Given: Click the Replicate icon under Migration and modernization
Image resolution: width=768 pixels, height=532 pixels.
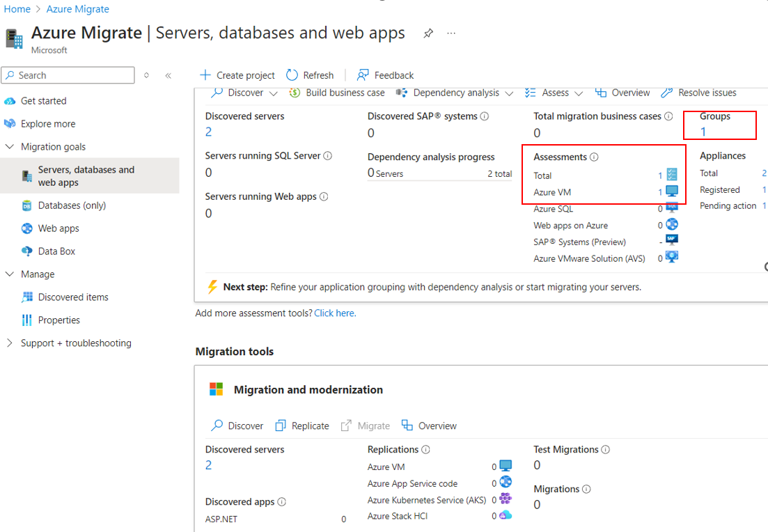Looking at the screenshot, I should [281, 425].
